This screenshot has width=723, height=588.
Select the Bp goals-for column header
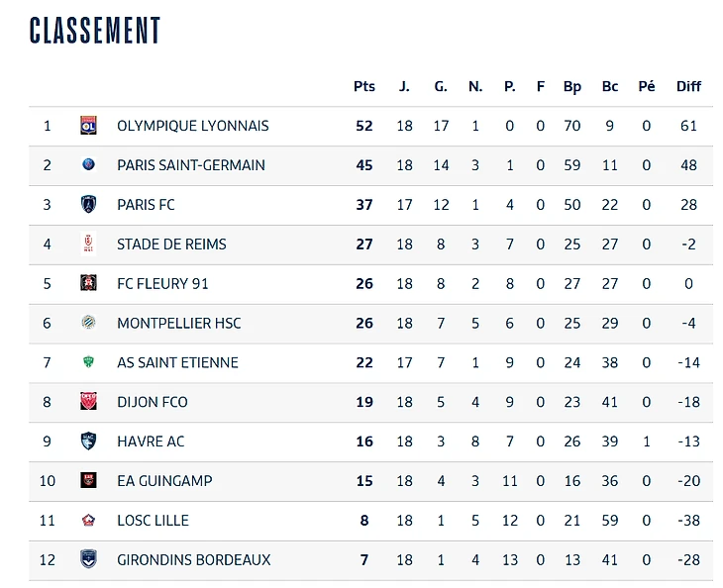[572, 86]
